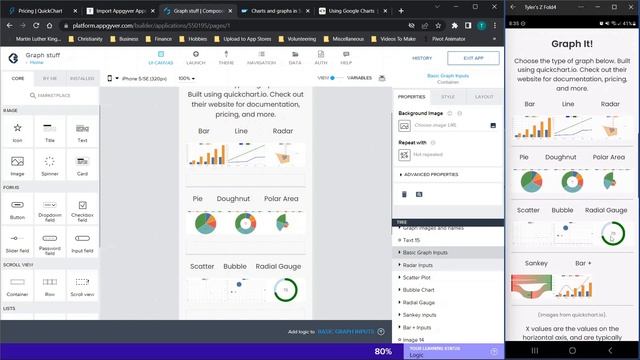Bookmark this page with the star icon
Viewport: 640px width, 360px height.
pos(438,26)
